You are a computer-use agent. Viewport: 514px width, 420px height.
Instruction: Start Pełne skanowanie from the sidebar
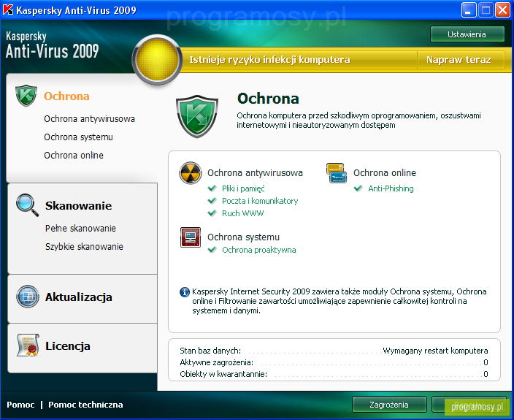[x=80, y=228]
